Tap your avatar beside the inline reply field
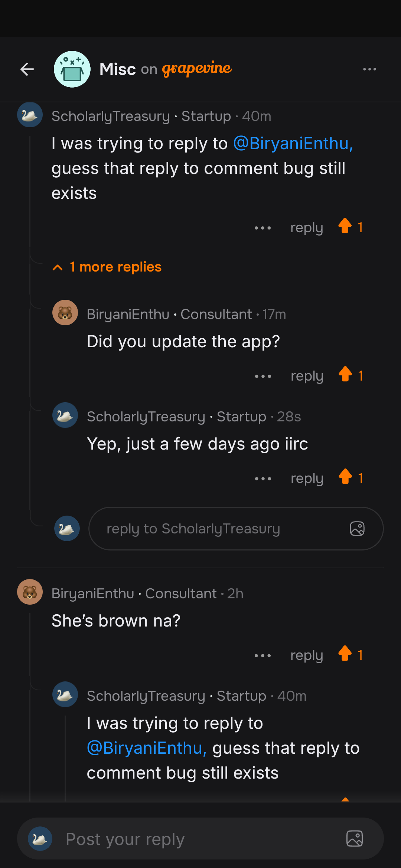The image size is (401, 868). click(67, 529)
